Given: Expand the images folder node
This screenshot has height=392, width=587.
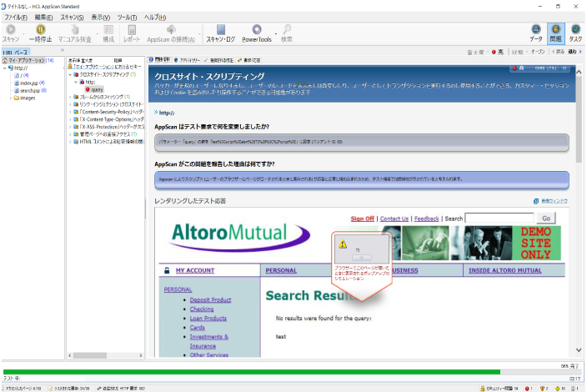Looking at the screenshot, I should [11, 98].
